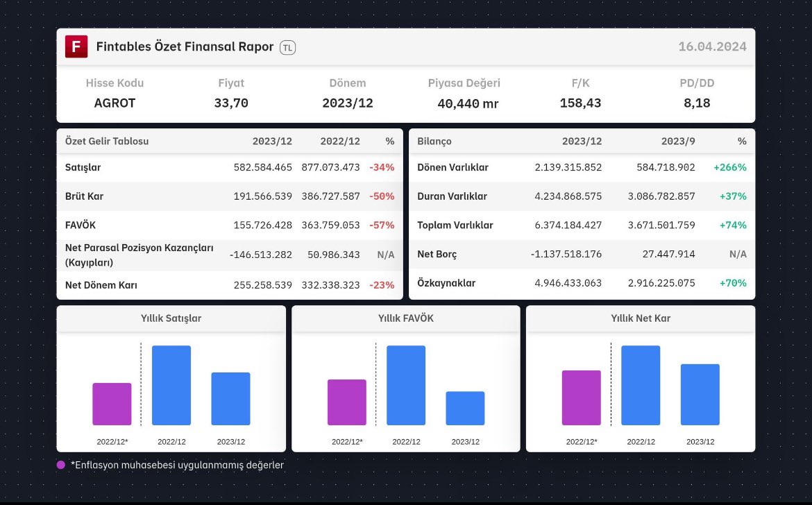Click the blue 2022/12 bar in Yıllık Satışlar
Viewport: 812px width, 505px height.
(171, 386)
